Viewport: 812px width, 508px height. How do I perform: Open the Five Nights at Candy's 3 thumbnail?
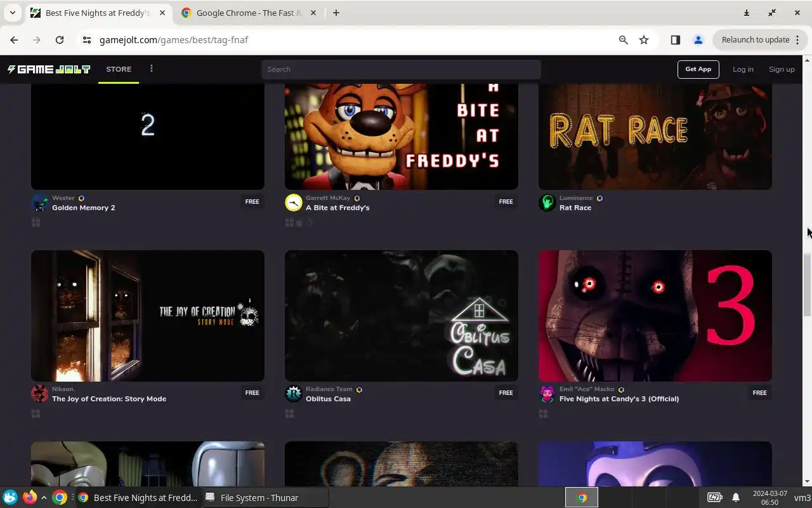[655, 316]
